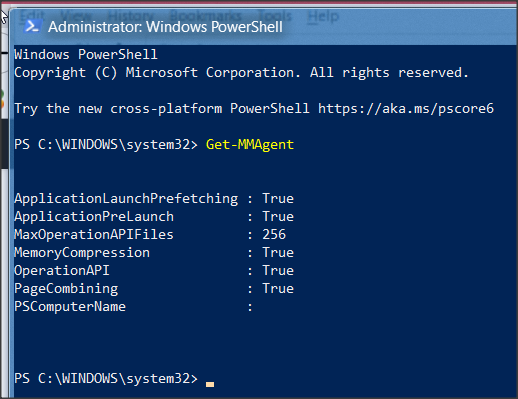Click the ApplicationLaunchPrefetching property name
518x399 pixels.
pos(126,199)
